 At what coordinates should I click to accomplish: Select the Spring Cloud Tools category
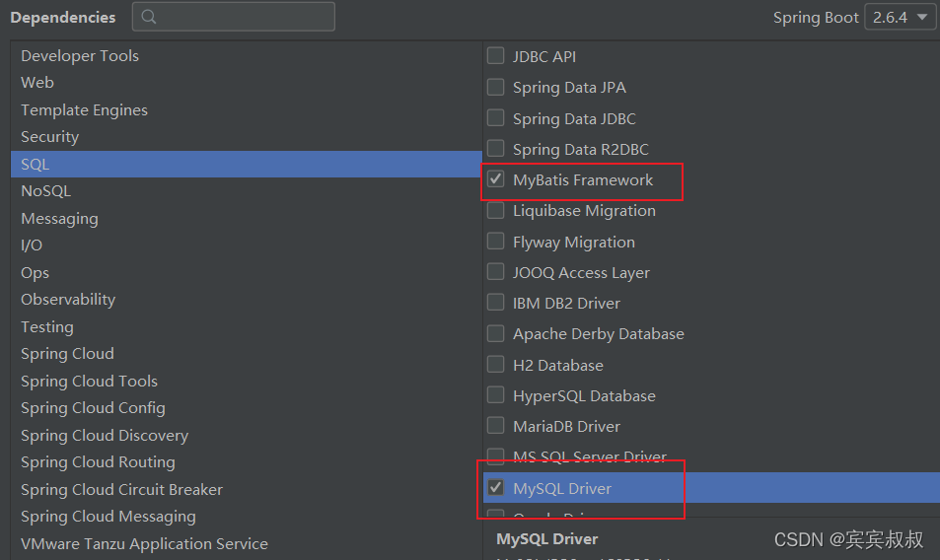tap(247, 382)
